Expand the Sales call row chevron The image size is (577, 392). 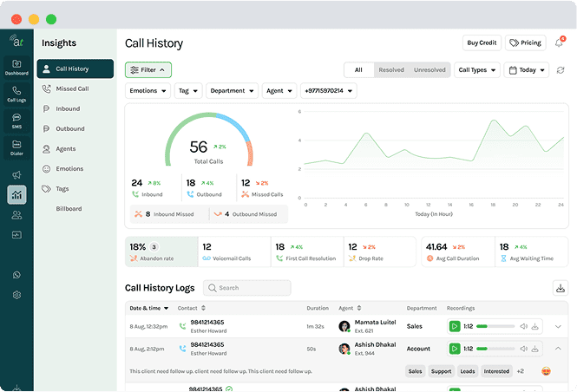pyautogui.click(x=558, y=326)
